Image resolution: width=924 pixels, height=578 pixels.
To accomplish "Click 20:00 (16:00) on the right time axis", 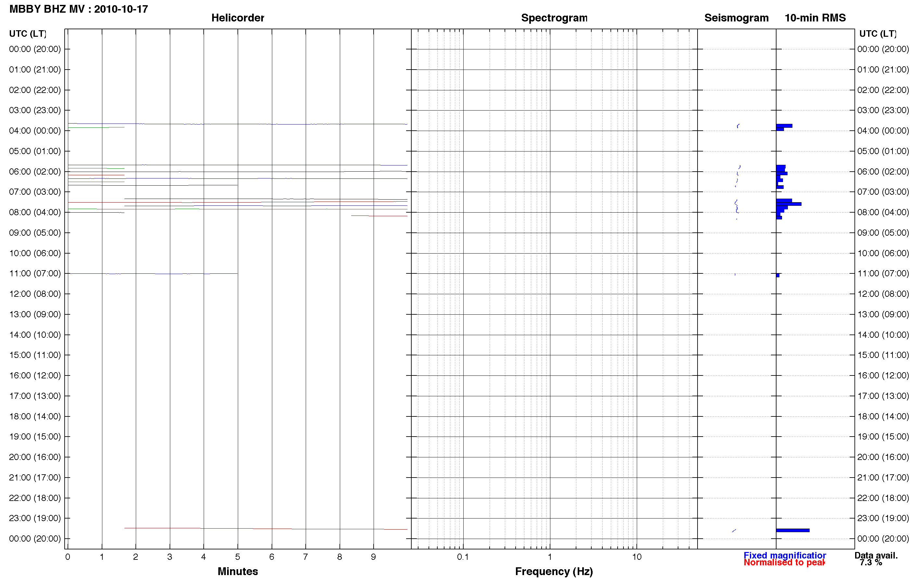I will coord(883,457).
